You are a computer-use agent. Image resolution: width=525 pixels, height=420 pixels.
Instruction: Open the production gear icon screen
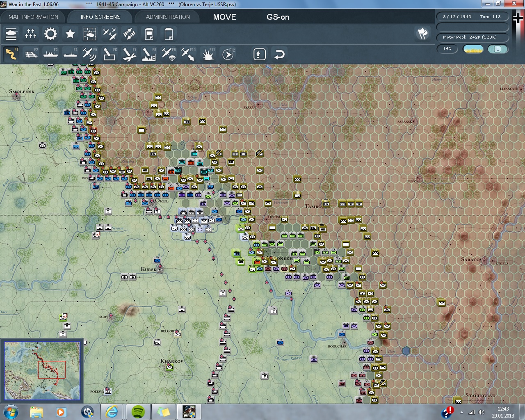click(x=50, y=34)
